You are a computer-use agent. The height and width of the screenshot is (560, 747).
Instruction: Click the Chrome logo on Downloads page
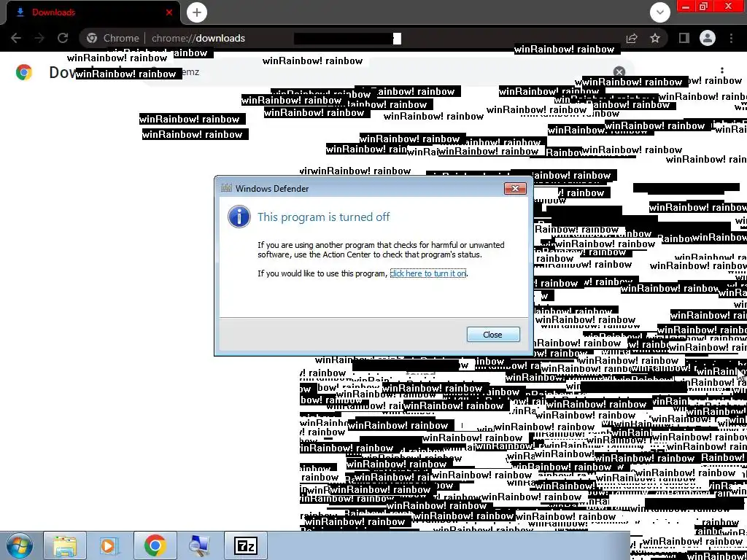click(24, 72)
